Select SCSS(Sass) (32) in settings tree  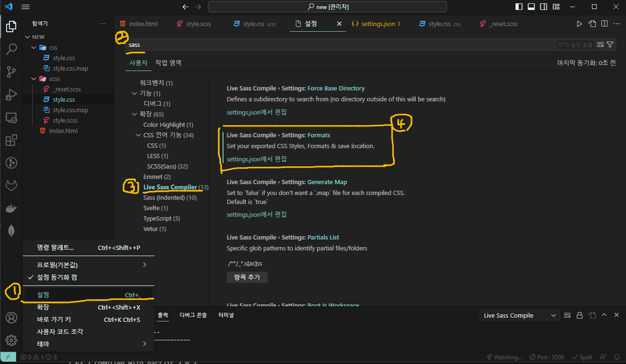pos(168,166)
